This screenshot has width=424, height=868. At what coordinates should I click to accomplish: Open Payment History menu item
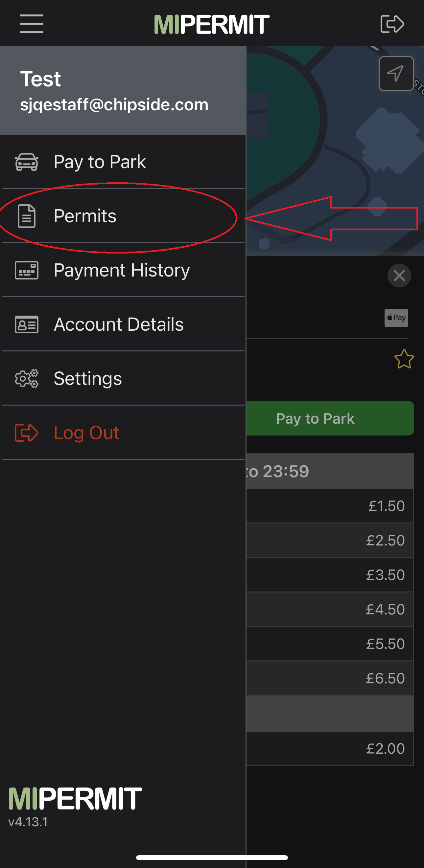pyautogui.click(x=122, y=270)
